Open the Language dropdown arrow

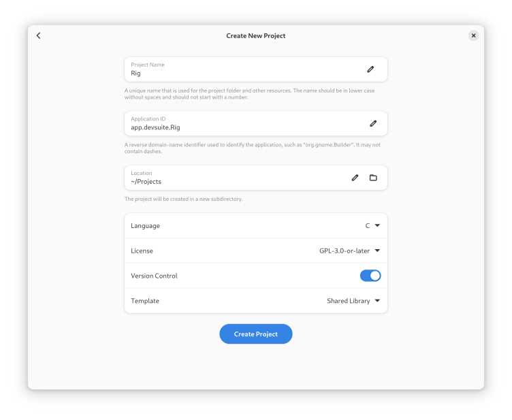pos(377,225)
